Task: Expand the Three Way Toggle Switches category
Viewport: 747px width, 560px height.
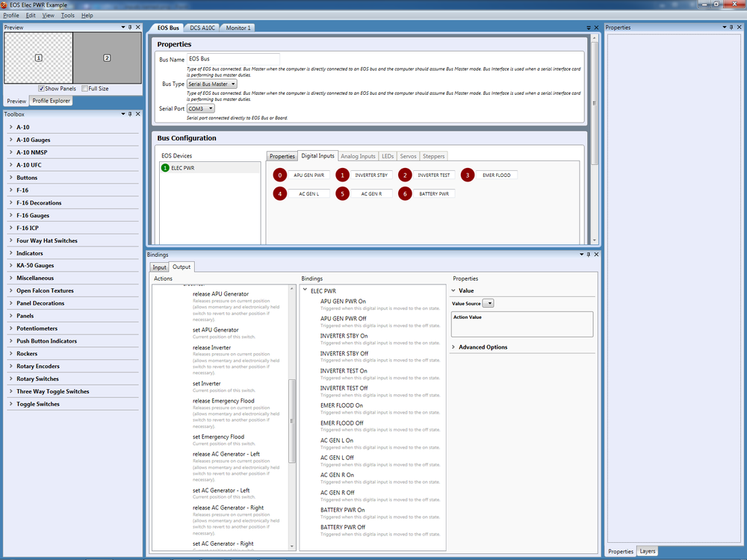Action: 11,391
